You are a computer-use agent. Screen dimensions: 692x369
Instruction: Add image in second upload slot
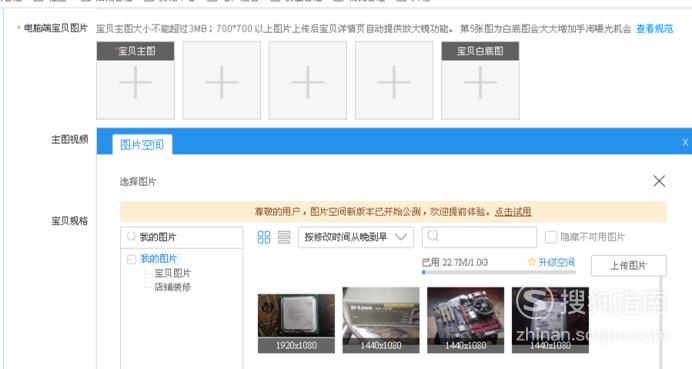(x=222, y=81)
